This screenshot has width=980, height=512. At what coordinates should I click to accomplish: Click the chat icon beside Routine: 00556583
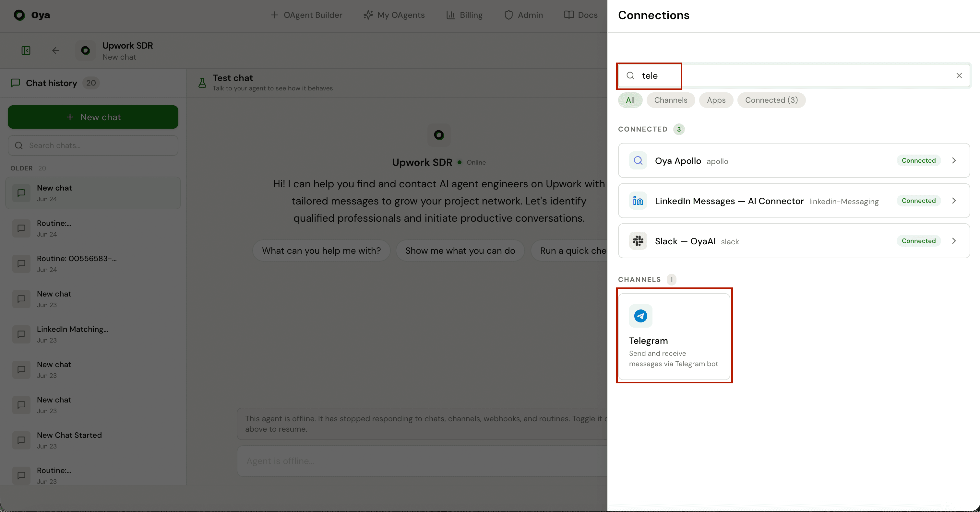point(21,264)
